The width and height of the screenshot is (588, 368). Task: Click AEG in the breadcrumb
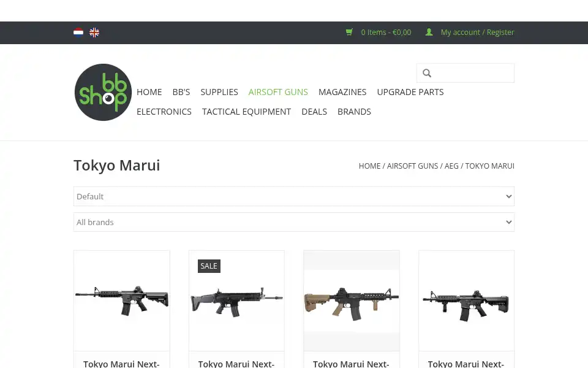451,166
